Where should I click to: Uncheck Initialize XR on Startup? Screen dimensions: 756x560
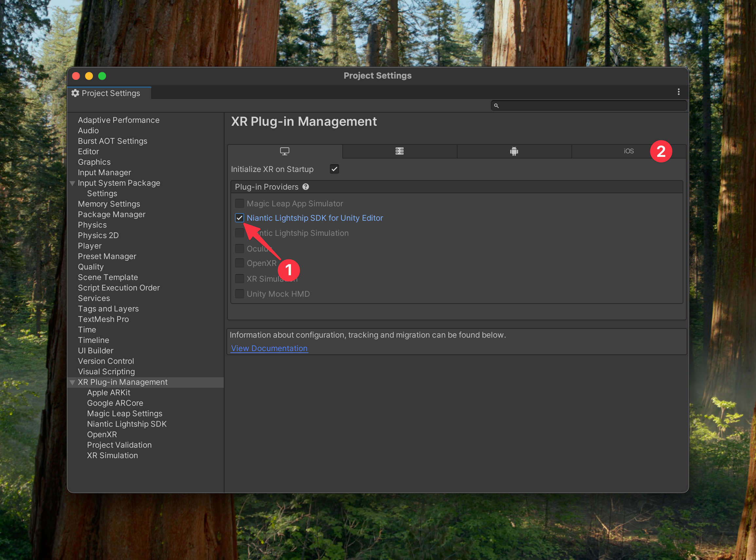[334, 169]
